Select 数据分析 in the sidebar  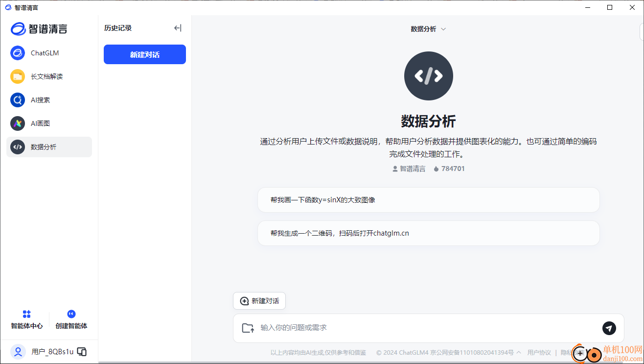tap(49, 147)
